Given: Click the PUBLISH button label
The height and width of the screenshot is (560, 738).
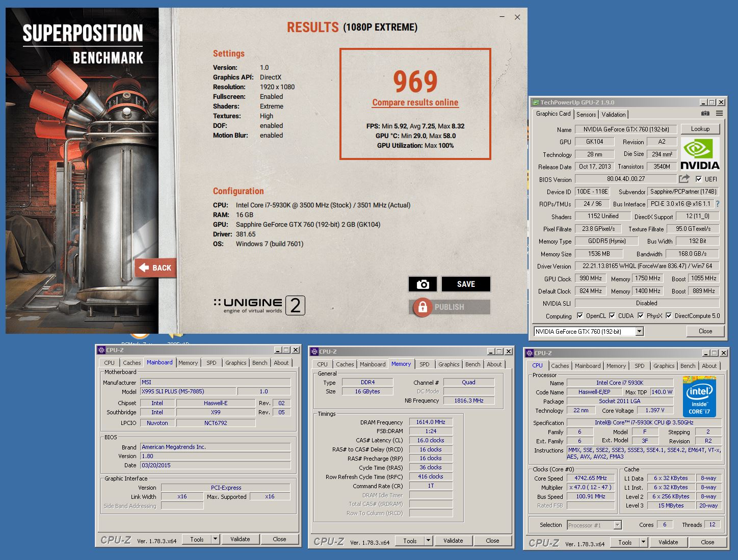Looking at the screenshot, I should pyautogui.click(x=450, y=307).
